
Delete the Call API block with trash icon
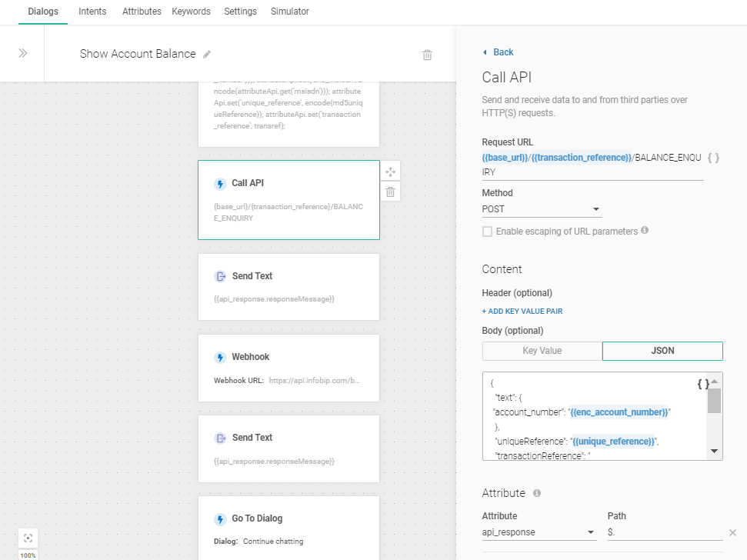click(390, 192)
